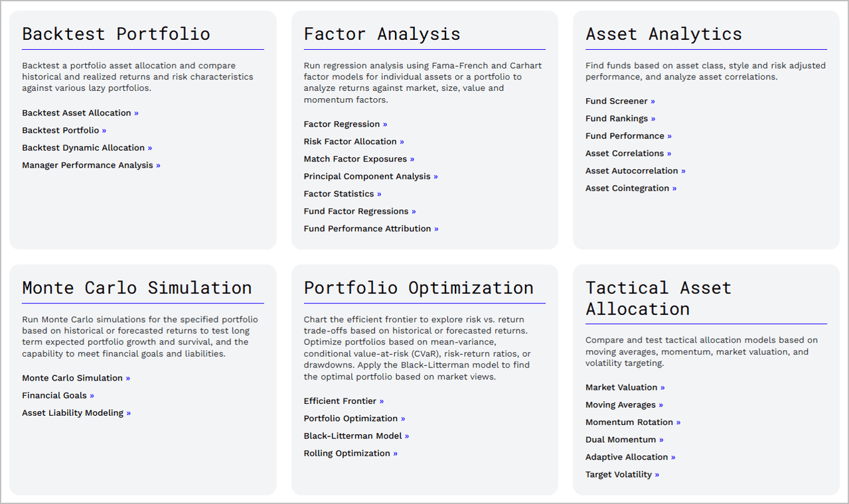The image size is (849, 504).
Task: Open Black-Litterman Model link
Action: click(x=356, y=436)
